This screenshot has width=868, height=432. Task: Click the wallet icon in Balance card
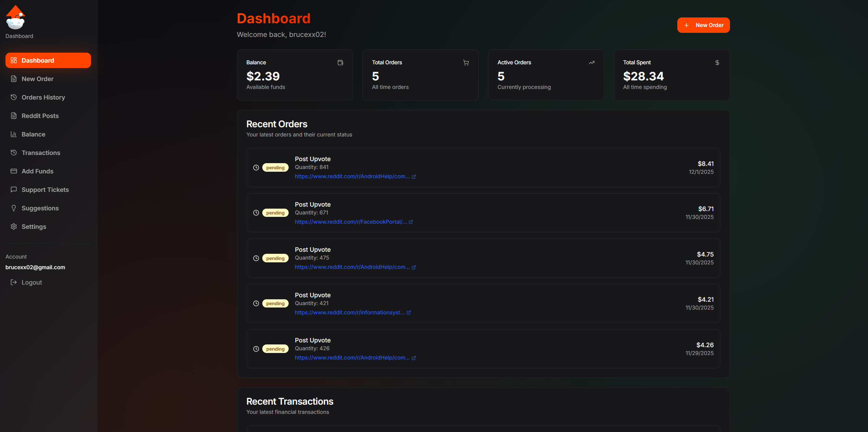340,63
